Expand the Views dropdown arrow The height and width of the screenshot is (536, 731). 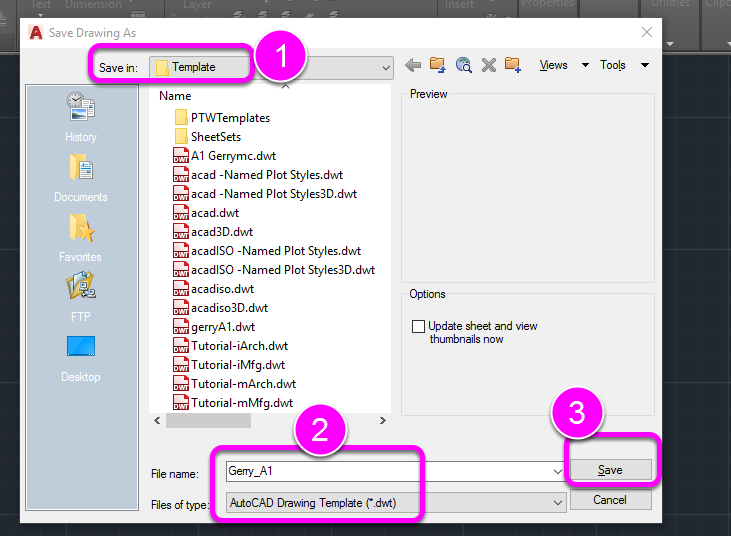point(585,65)
